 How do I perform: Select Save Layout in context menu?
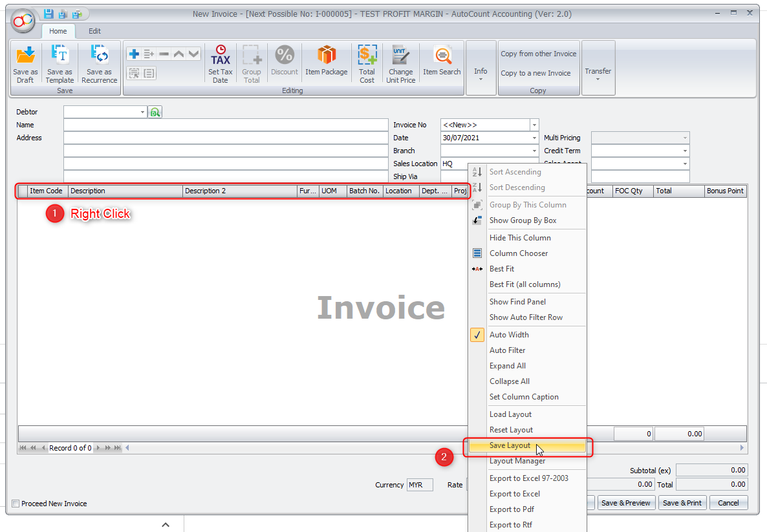pyautogui.click(x=527, y=445)
